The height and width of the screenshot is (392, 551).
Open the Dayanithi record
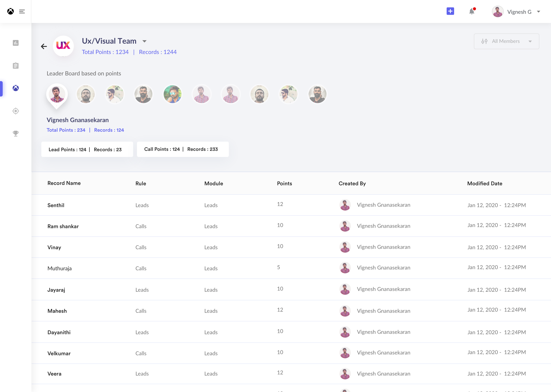pyautogui.click(x=59, y=332)
